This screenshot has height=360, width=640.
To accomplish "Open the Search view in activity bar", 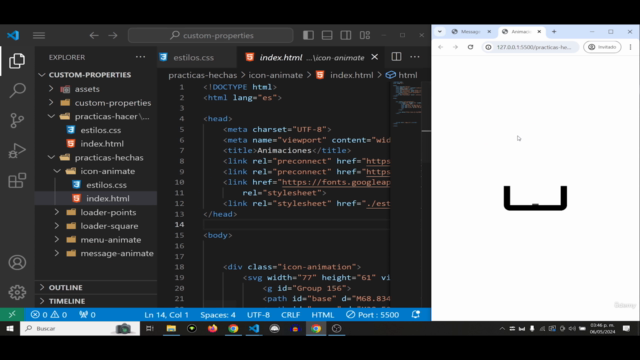I will pos(17,90).
